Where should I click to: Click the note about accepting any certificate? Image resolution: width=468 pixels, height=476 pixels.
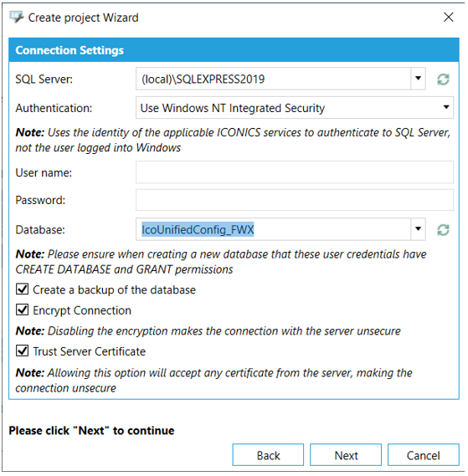[x=213, y=381]
